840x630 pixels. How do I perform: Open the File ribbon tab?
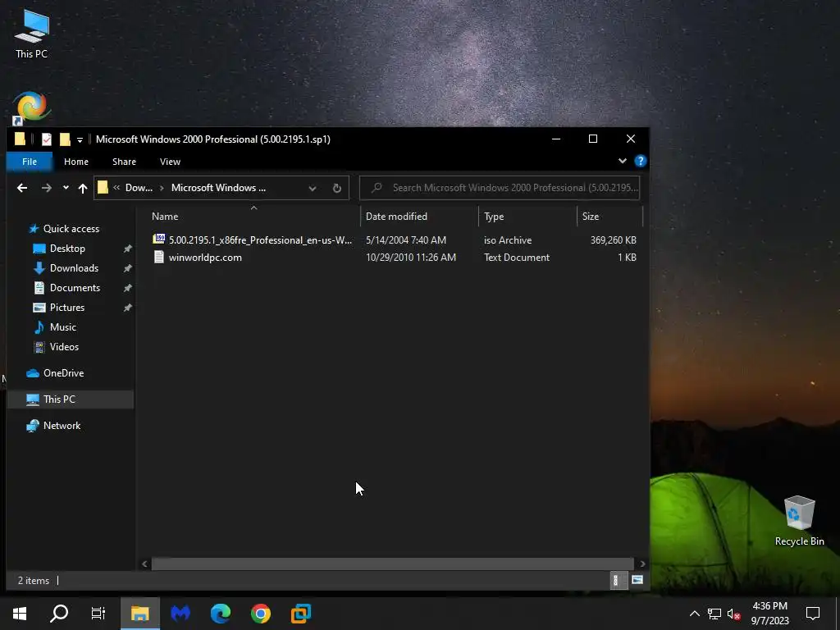[x=30, y=162]
